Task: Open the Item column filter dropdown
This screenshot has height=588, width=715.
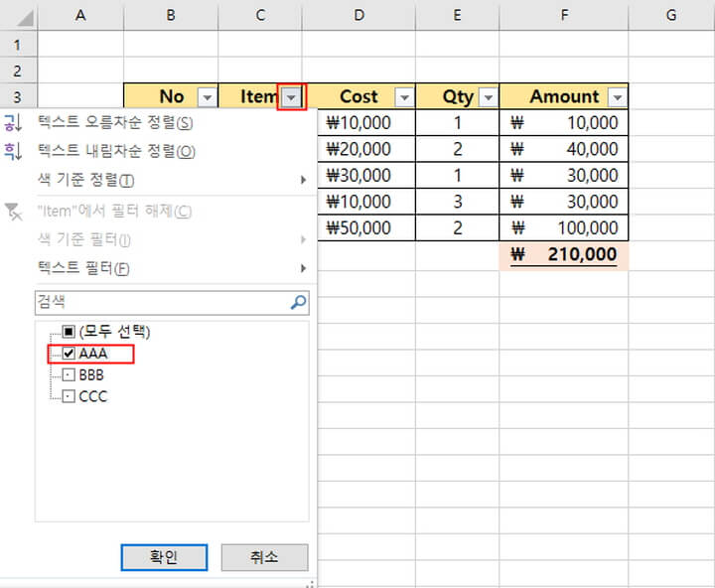Action: coord(291,97)
